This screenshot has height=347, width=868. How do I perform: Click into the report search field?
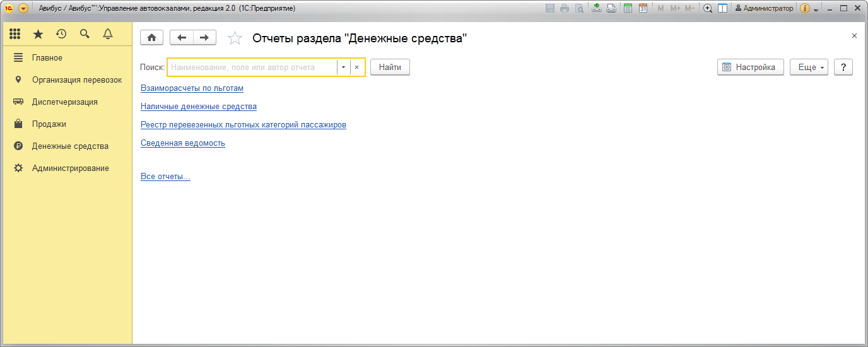click(x=251, y=68)
